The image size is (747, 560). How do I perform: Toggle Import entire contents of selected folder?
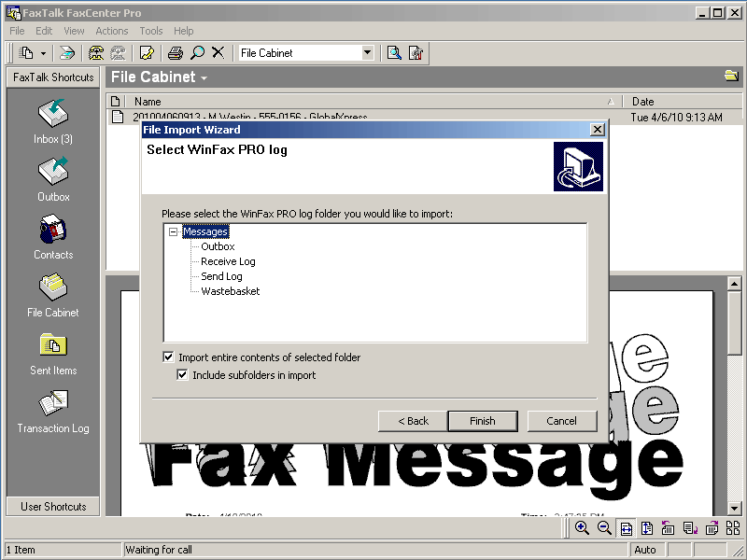pos(168,357)
